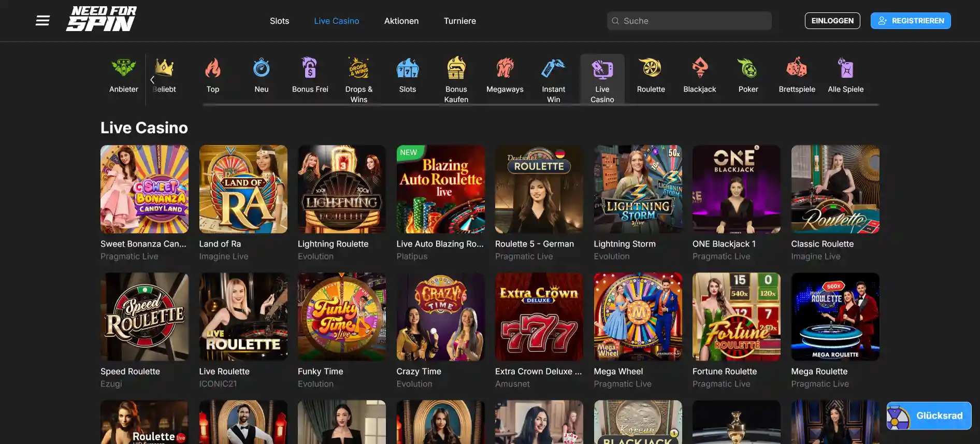Click the Fortune Roulette title text

coord(725,371)
